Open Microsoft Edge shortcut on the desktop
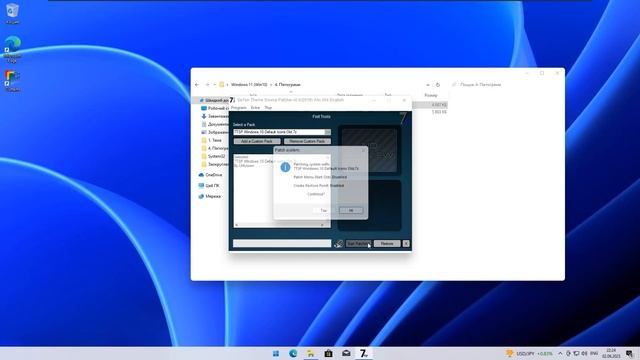Image resolution: width=640 pixels, height=360 pixels. [13, 49]
